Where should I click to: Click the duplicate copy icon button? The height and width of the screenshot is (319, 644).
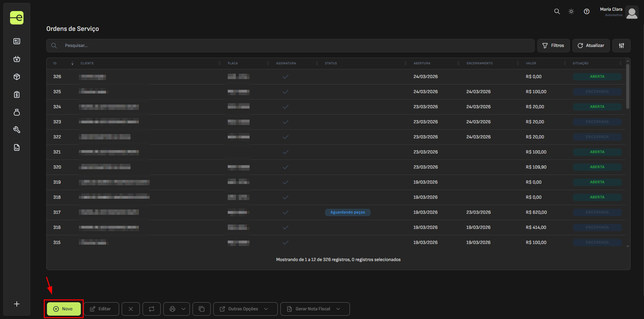tap(202, 309)
